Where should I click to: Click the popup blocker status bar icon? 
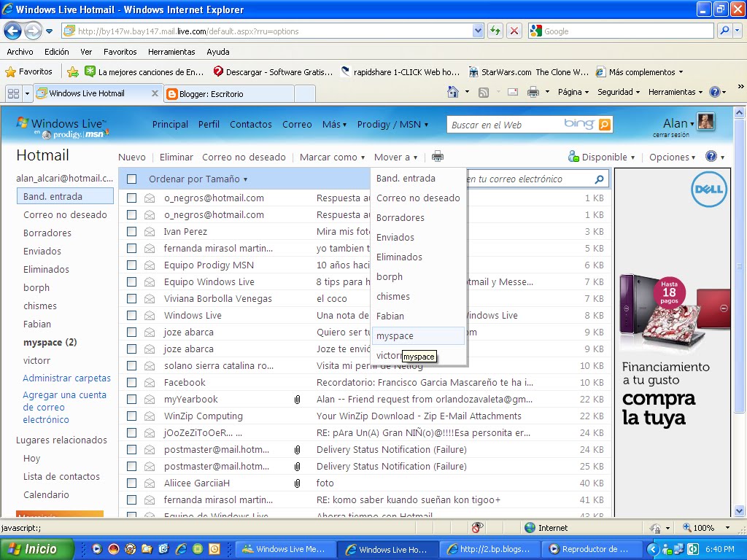click(477, 527)
